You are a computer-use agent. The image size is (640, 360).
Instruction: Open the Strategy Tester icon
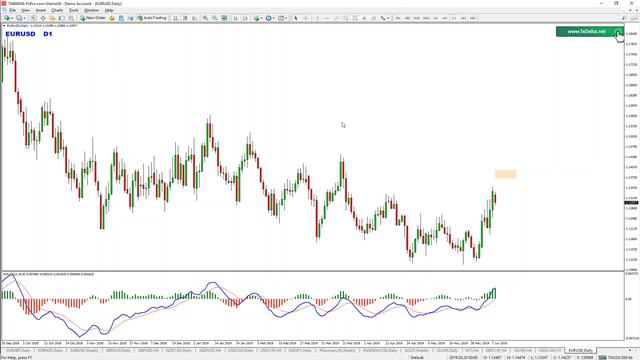(71, 18)
